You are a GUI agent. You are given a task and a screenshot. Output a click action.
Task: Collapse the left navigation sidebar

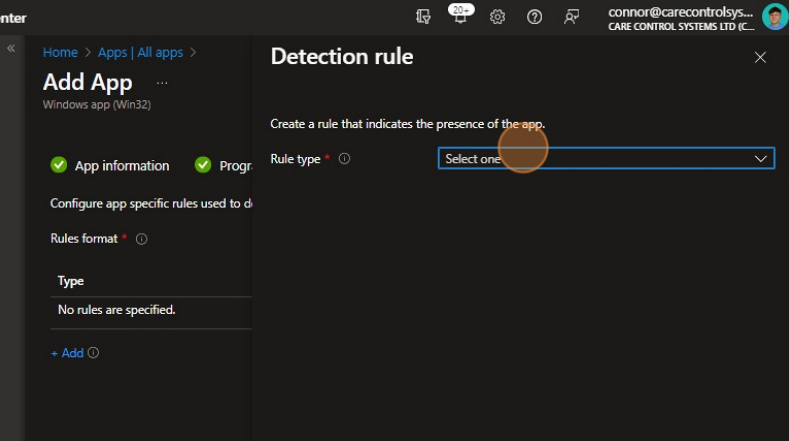click(x=12, y=48)
